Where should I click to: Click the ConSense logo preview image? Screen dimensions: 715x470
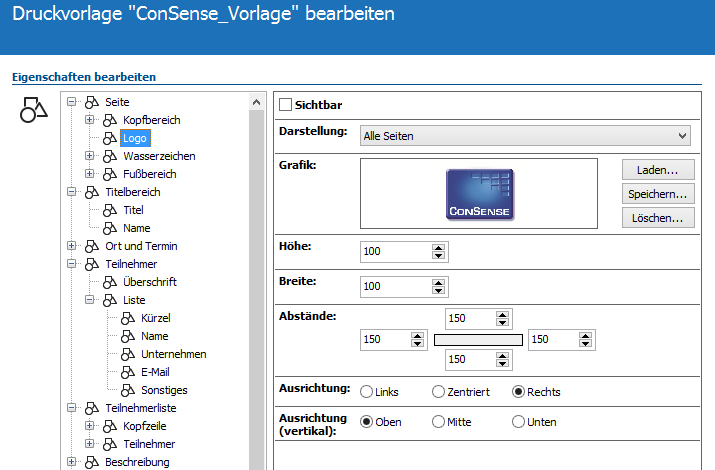click(x=478, y=194)
